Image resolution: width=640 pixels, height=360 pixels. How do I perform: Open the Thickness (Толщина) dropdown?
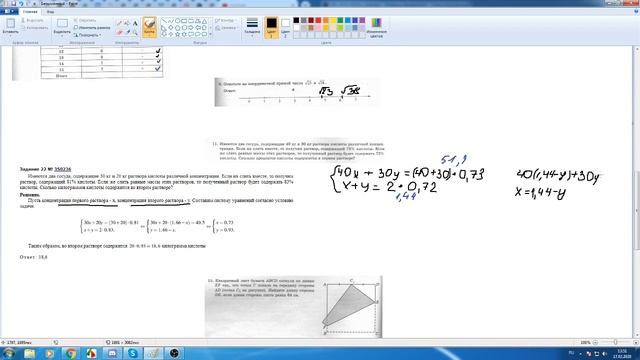click(x=252, y=28)
